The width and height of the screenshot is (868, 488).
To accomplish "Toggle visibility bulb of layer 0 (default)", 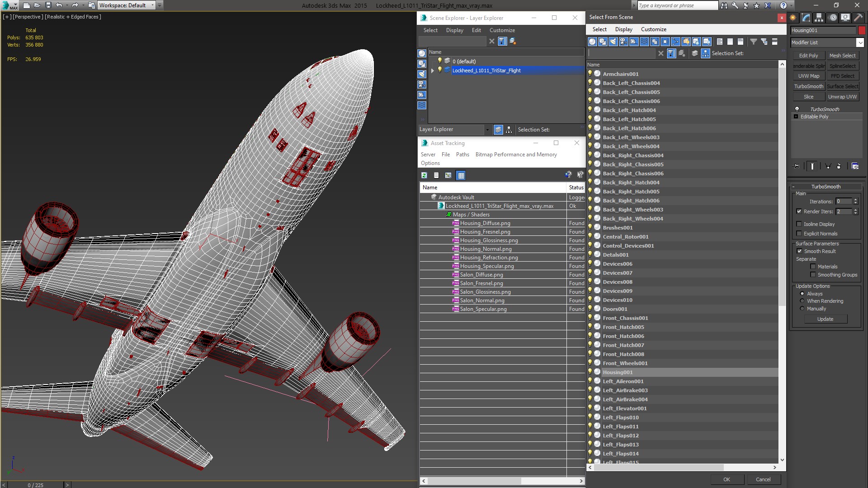I will coord(439,61).
